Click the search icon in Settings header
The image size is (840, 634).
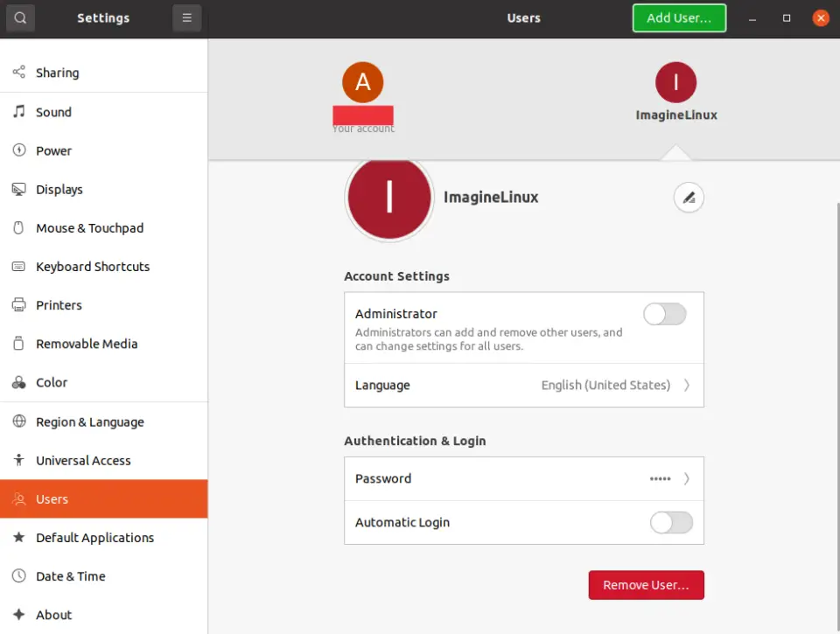20,17
